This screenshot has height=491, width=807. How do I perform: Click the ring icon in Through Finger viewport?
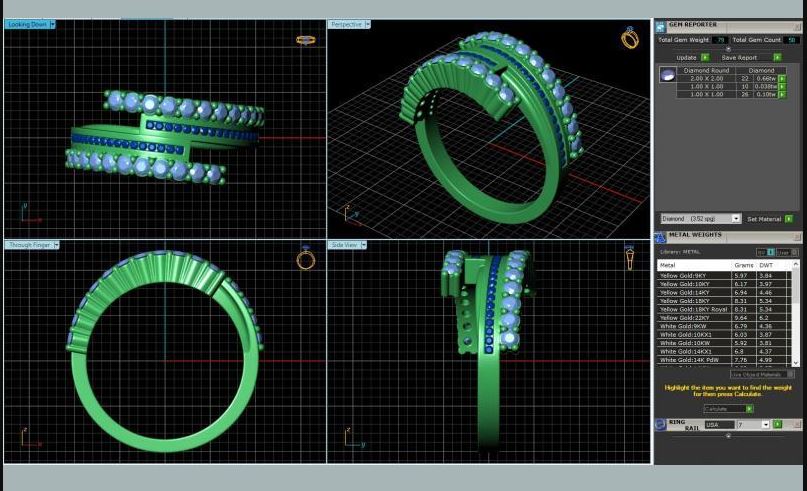[x=306, y=260]
